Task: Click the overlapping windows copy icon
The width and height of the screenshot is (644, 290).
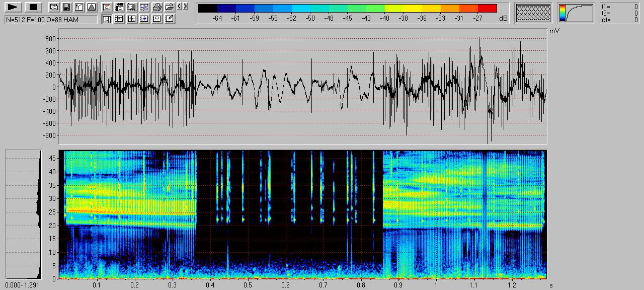Action: pyautogui.click(x=54, y=7)
